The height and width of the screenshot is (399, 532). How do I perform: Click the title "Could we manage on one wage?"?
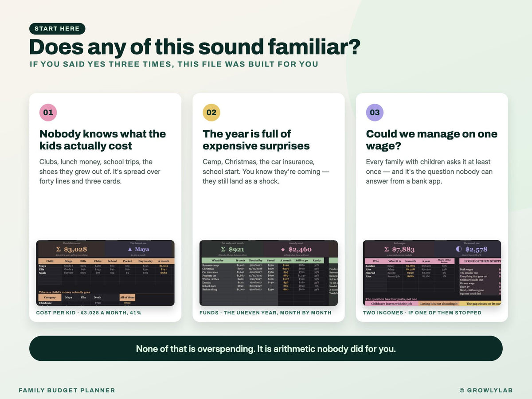432,140
